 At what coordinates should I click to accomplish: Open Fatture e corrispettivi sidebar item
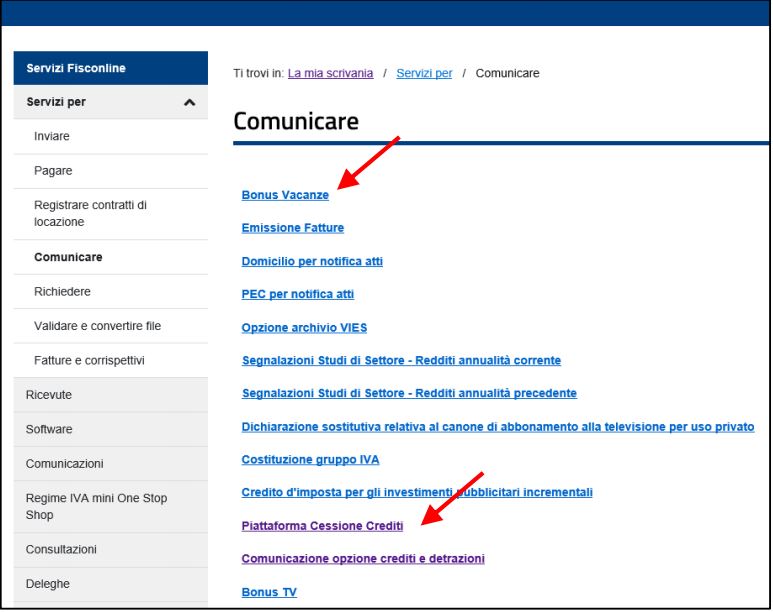[x=110, y=361]
